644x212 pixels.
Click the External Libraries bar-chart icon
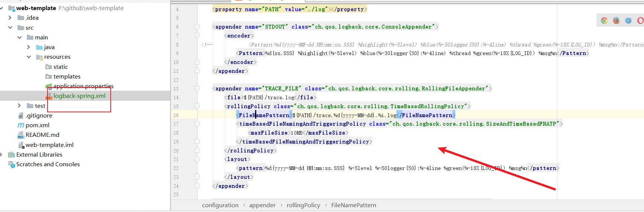click(x=12, y=155)
